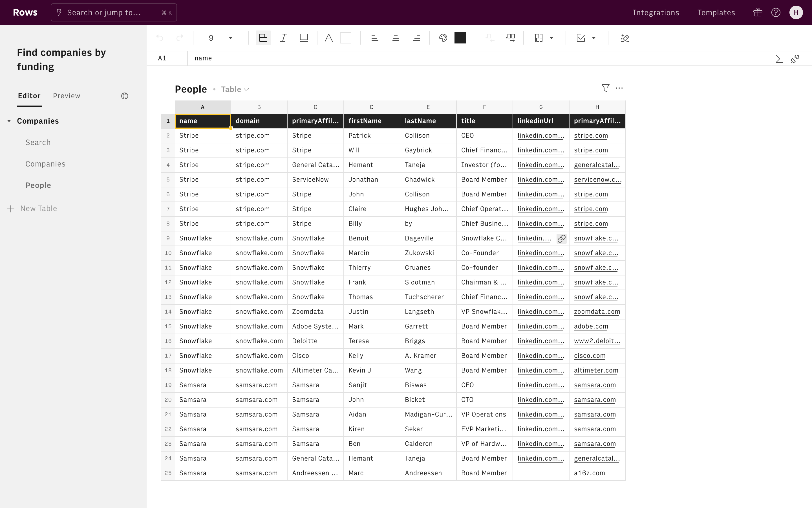Click the Find companies by funding title

coord(61,60)
